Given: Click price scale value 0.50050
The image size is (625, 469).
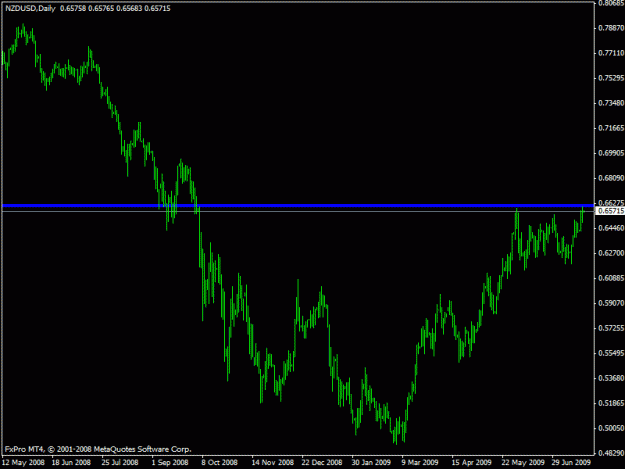Looking at the screenshot, I should click(611, 428).
